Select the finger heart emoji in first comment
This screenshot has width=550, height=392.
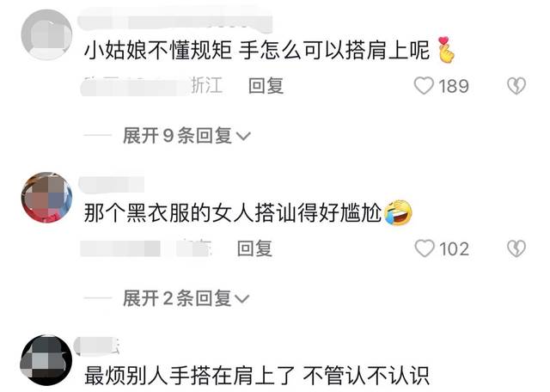point(447,50)
